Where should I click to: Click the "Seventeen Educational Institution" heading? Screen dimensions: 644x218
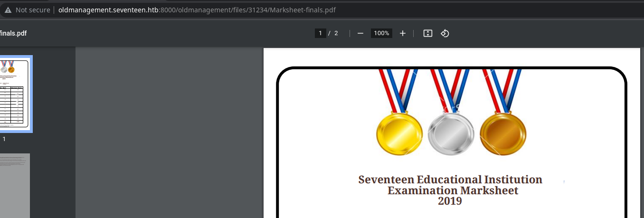click(450, 180)
